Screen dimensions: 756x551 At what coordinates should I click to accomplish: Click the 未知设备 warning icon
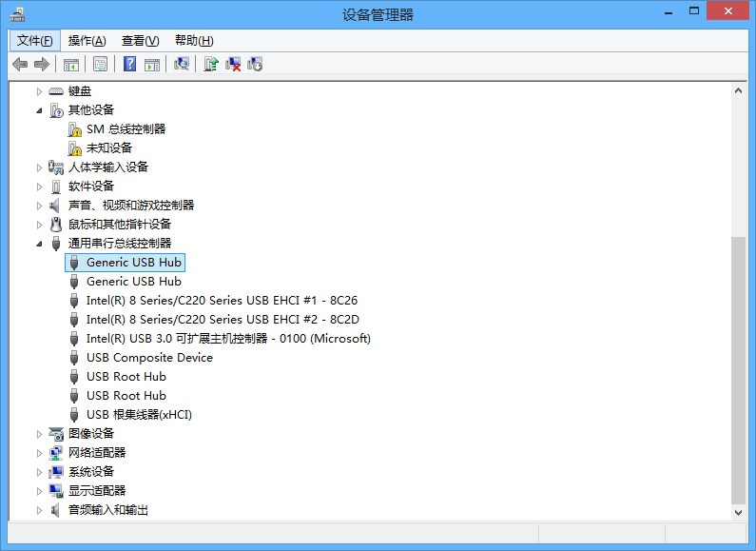(x=74, y=148)
